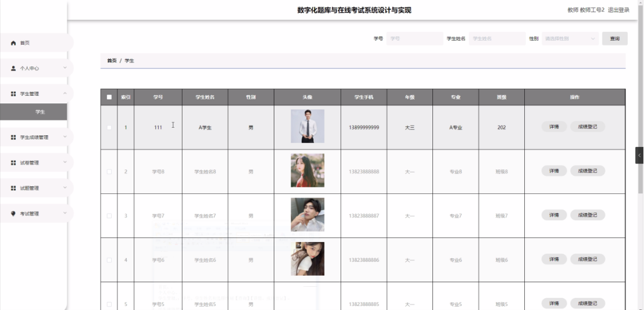Viewport: 644px width, 310px height.
Task: Open the 性别 gender dropdown
Action: pyautogui.click(x=570, y=38)
